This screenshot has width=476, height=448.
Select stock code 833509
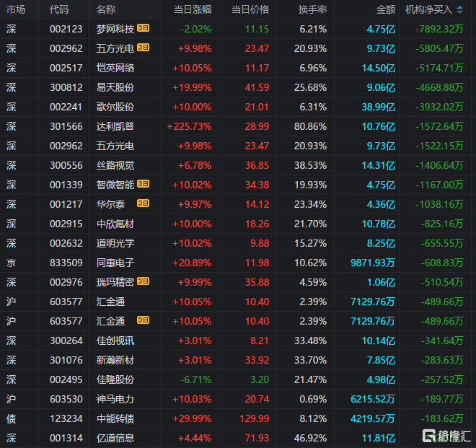click(66, 263)
